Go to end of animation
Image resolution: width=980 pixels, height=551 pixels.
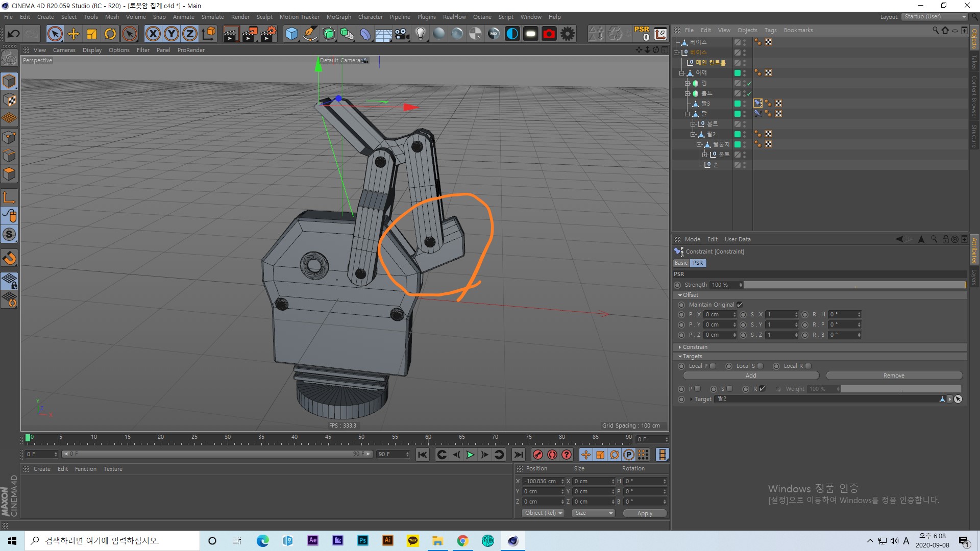(519, 455)
